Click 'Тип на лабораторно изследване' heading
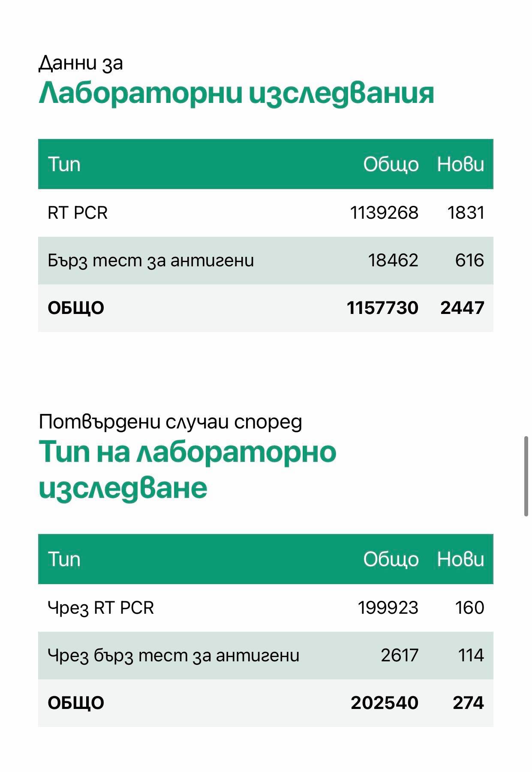Screen dimensions: 532x772 [x=187, y=470]
